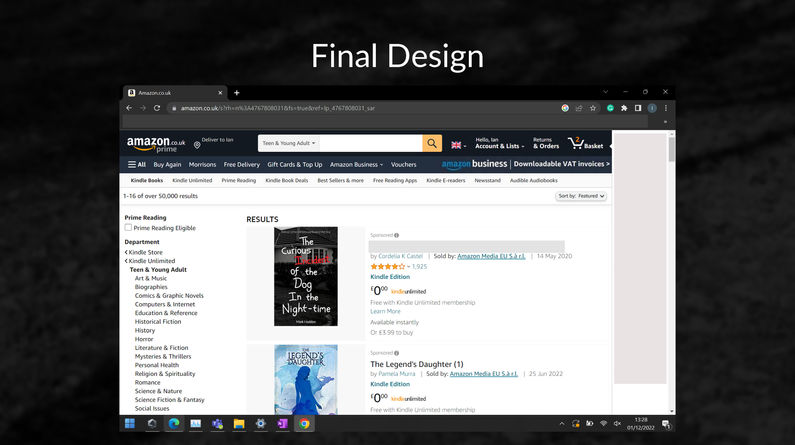This screenshot has width=795, height=445.
Task: Open the Gift Cards & Top Up link
Action: 295,165
